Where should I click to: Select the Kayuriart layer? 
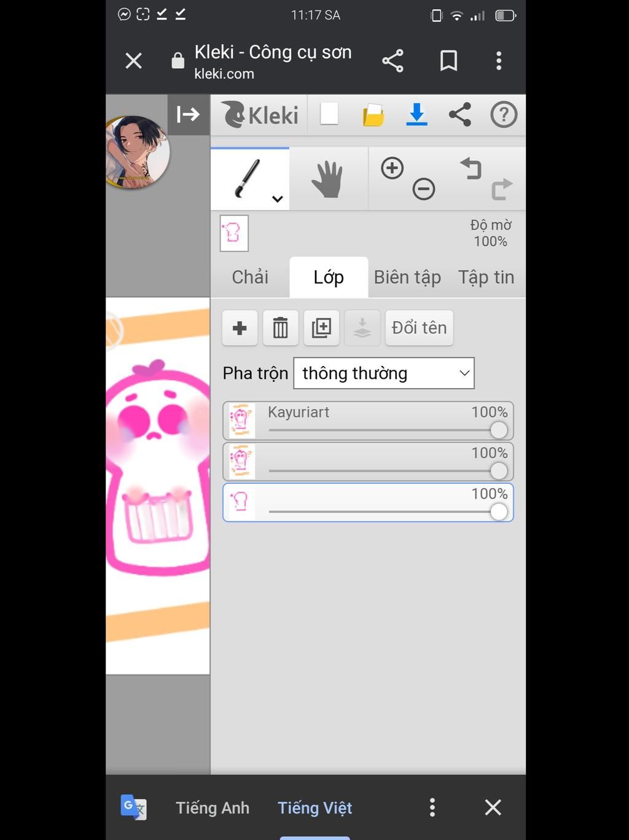click(x=368, y=421)
